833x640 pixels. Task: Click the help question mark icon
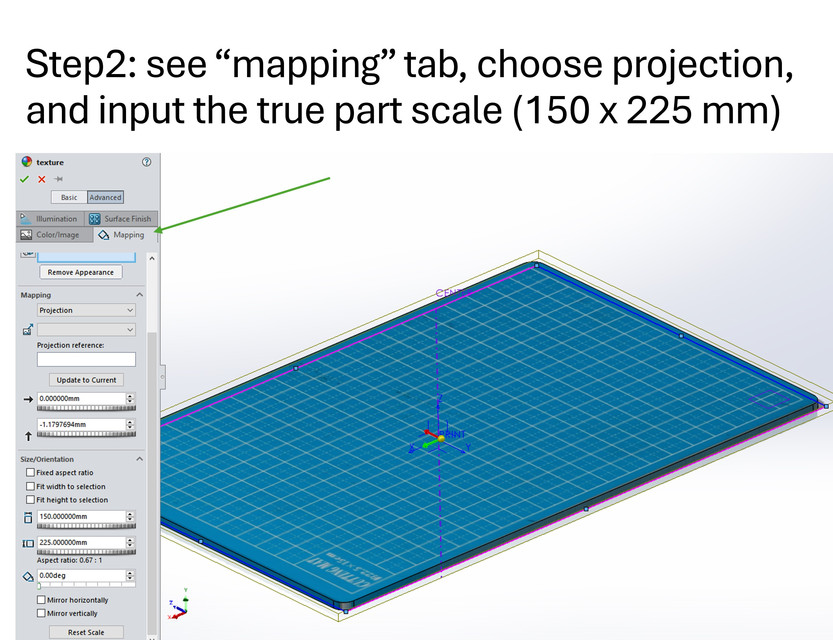[146, 162]
